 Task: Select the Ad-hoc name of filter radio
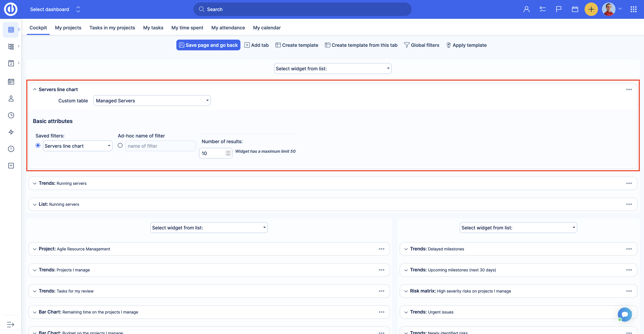tap(120, 146)
